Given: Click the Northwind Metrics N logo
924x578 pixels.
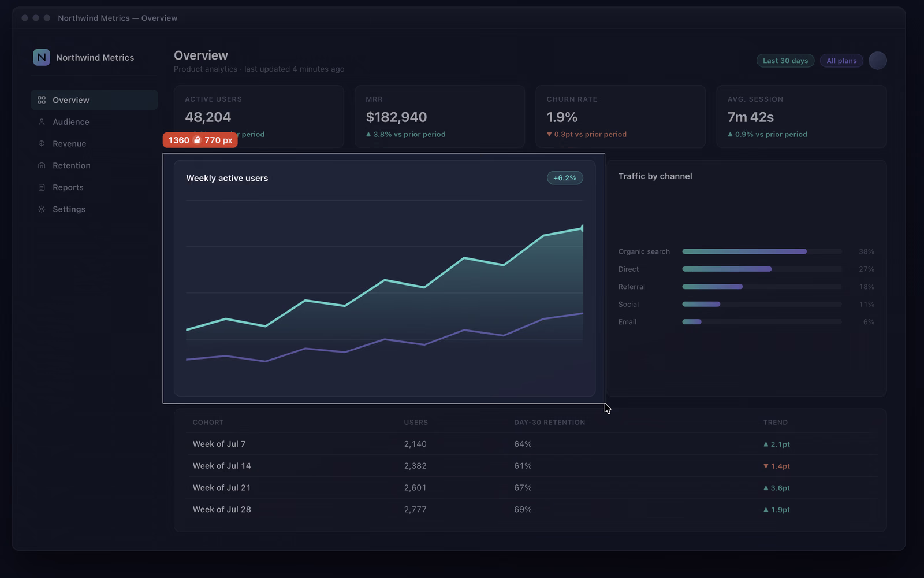Looking at the screenshot, I should [42, 57].
